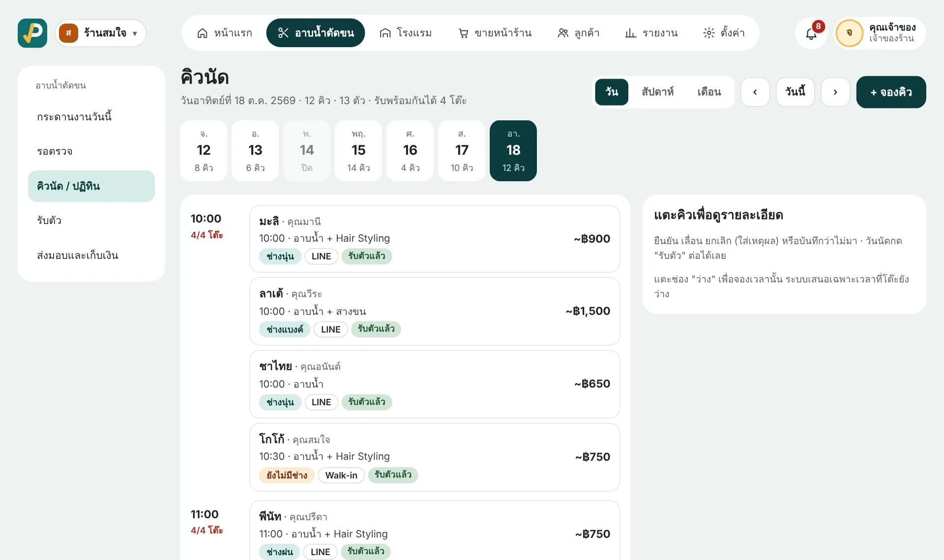Select Tuesday 13 date card

pos(255,151)
